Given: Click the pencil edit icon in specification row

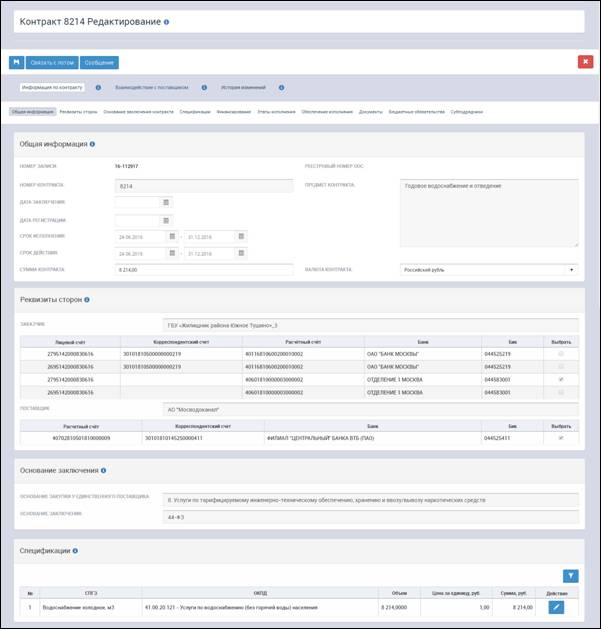Looking at the screenshot, I should 556,607.
